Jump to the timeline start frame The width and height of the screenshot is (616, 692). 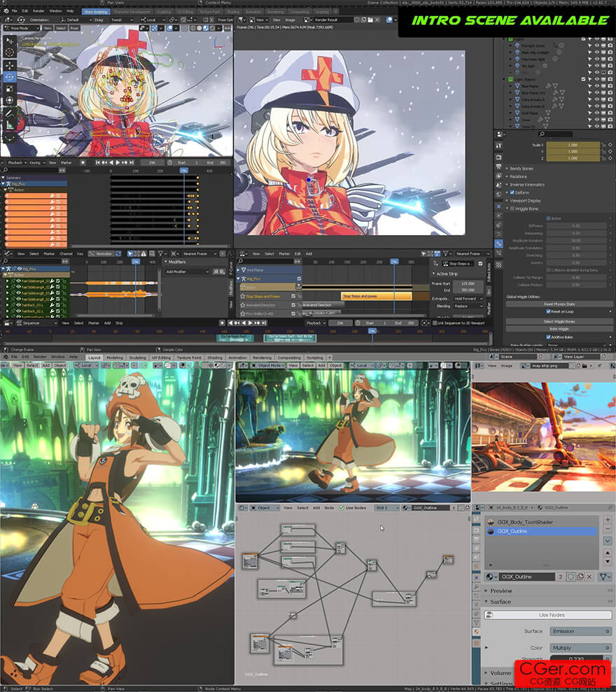(97, 162)
